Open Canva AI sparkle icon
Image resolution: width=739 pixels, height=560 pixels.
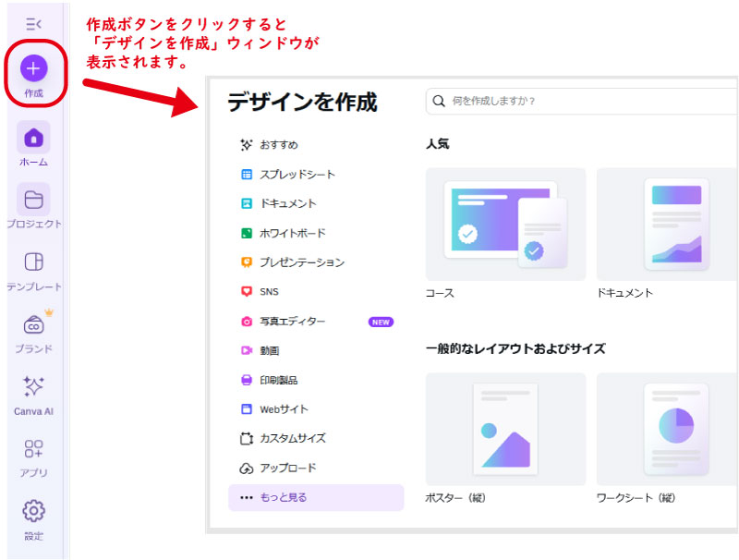(33, 386)
